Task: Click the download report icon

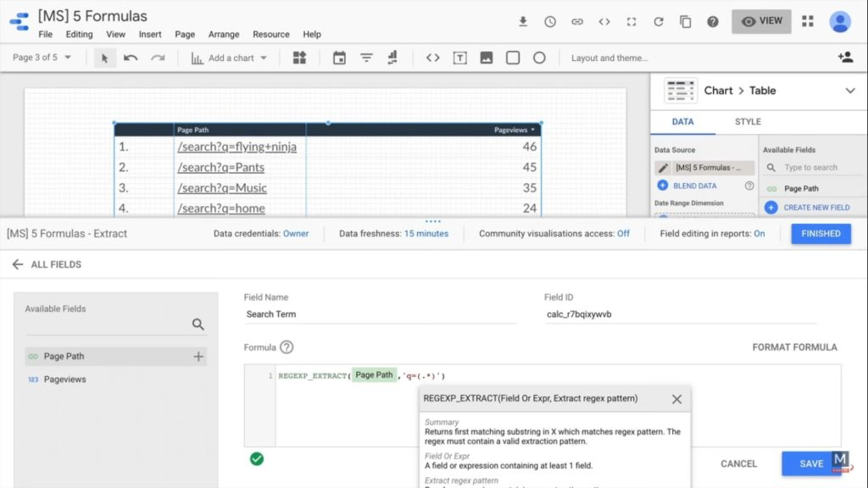Action: coord(523,22)
